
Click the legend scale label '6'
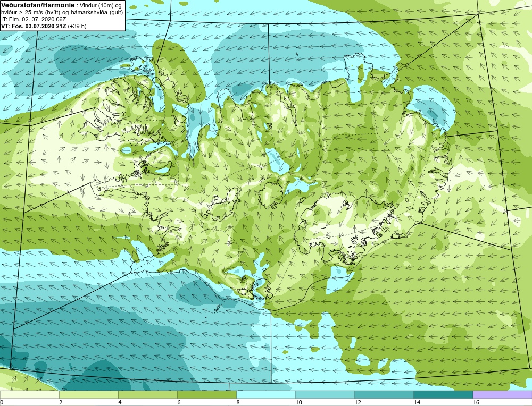click(x=179, y=402)
